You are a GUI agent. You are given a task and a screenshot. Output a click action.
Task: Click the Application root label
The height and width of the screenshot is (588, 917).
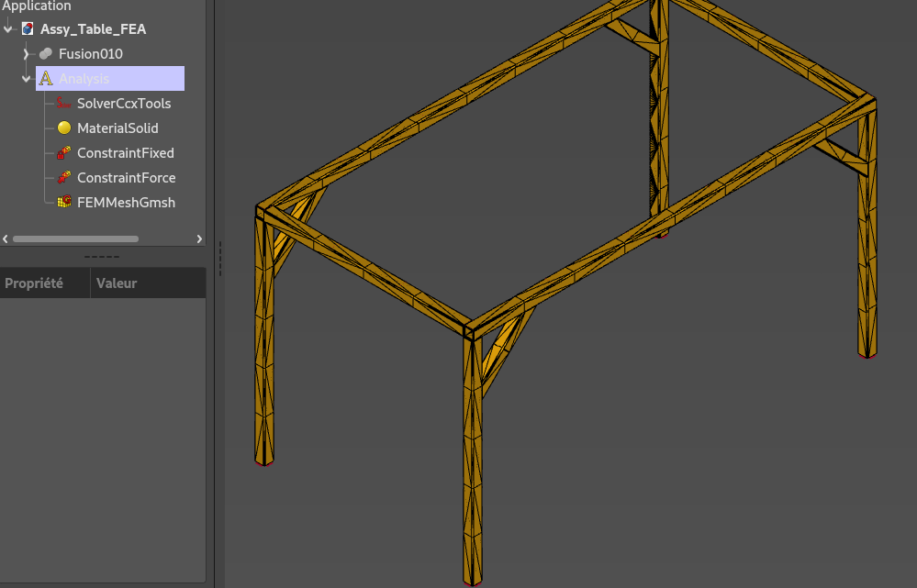pos(37,6)
